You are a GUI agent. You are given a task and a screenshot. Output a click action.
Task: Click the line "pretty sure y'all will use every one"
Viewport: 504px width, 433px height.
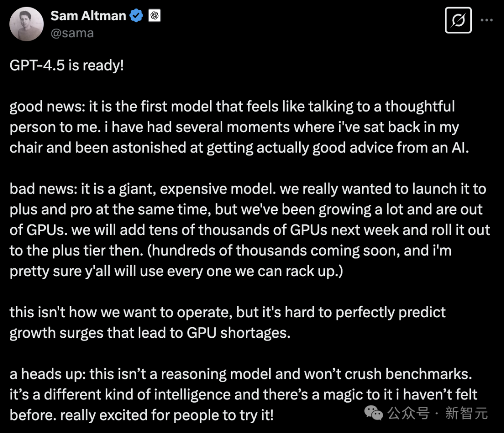tap(176, 271)
